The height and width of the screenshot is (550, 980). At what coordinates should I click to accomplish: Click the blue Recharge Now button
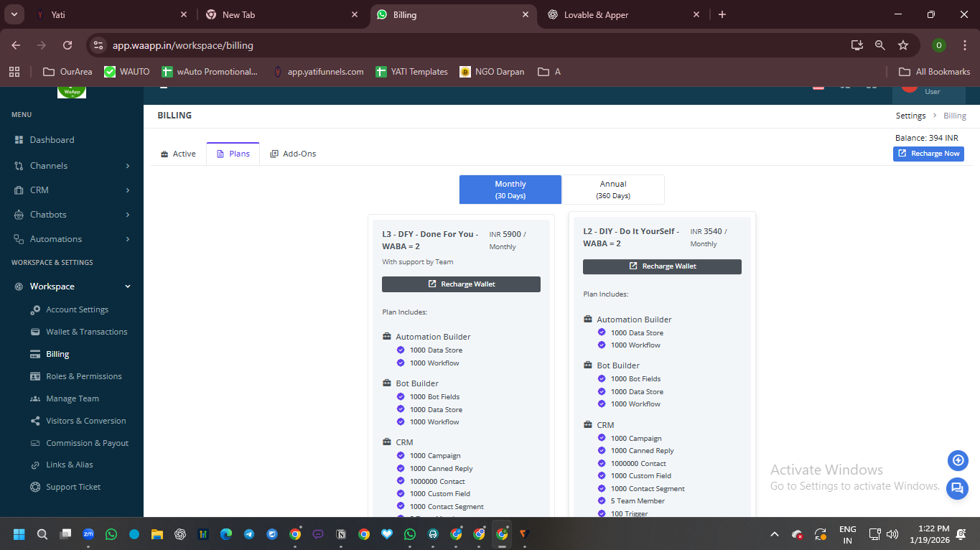[928, 154]
